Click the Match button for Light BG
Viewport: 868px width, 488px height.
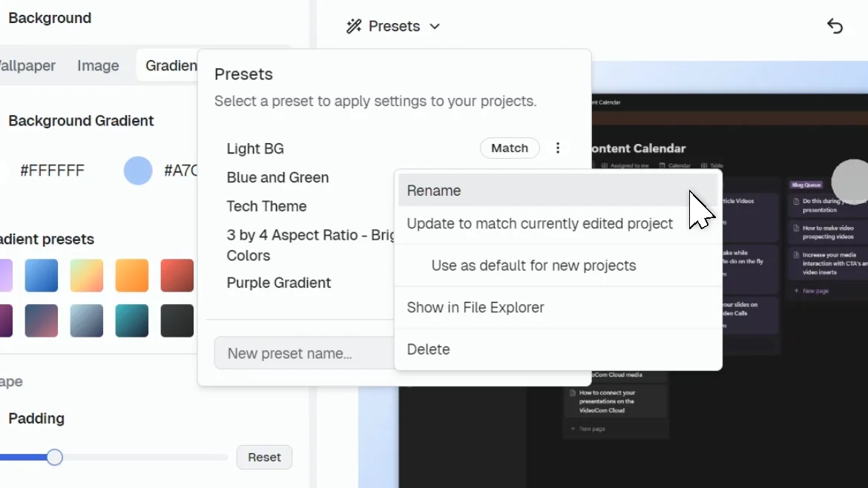[510, 148]
